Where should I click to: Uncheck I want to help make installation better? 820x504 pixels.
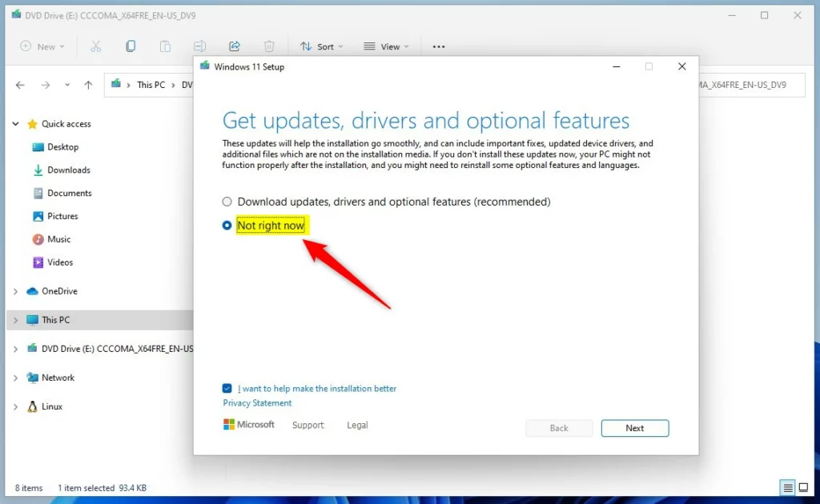coord(227,388)
